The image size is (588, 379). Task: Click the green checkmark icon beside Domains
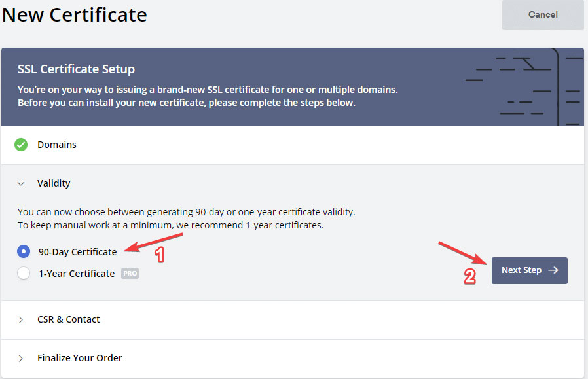pos(20,144)
